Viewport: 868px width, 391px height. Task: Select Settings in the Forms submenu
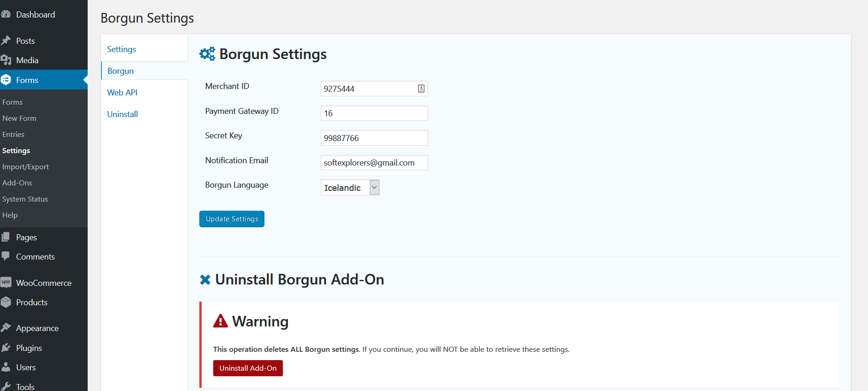click(x=16, y=150)
